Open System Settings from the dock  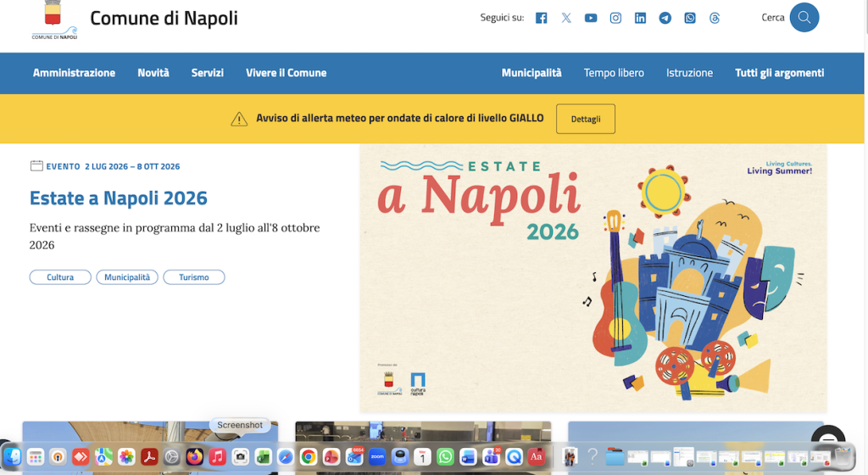tap(171, 456)
